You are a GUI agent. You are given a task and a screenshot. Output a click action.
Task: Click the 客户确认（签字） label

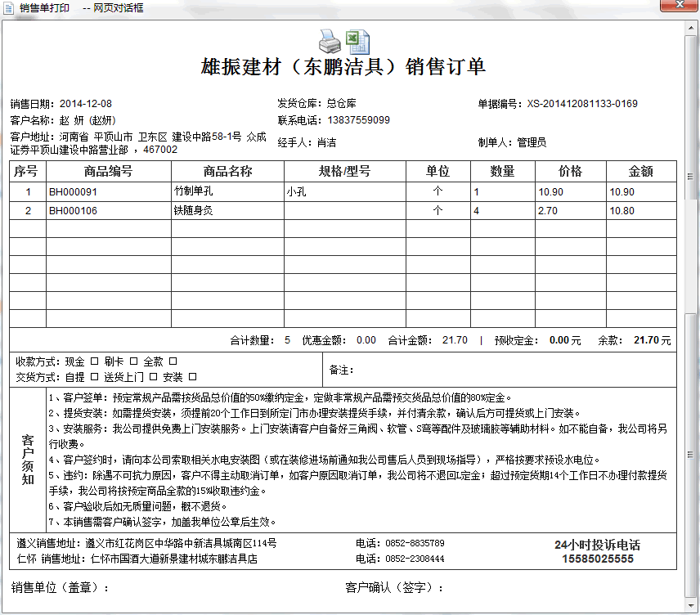[394, 587]
